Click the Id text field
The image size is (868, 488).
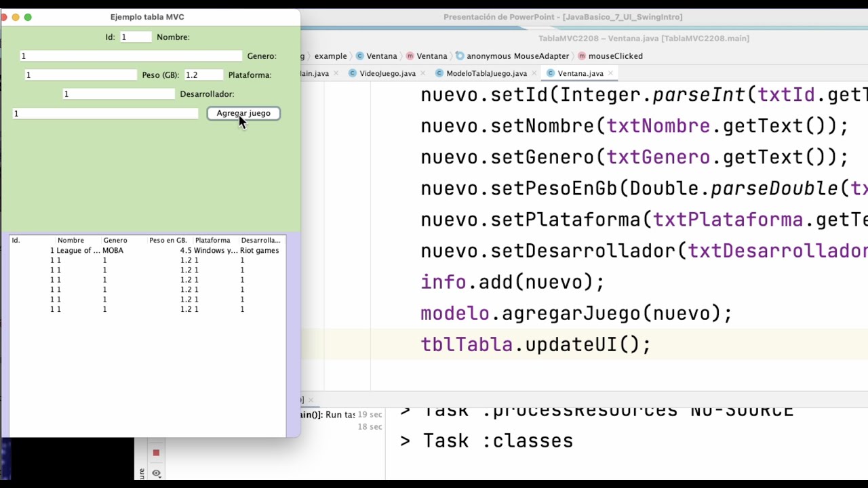click(136, 37)
